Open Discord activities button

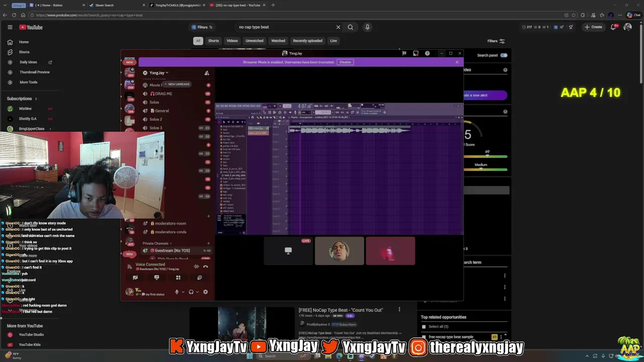pos(178,278)
